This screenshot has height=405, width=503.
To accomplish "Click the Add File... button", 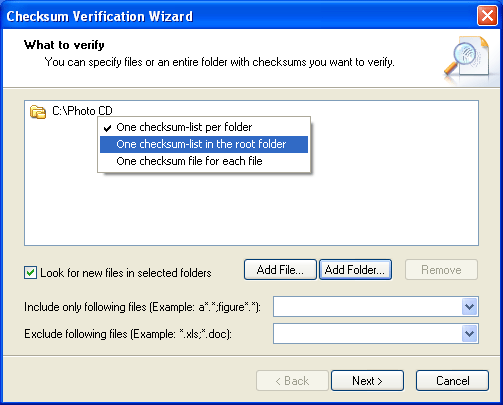I will (x=280, y=270).
